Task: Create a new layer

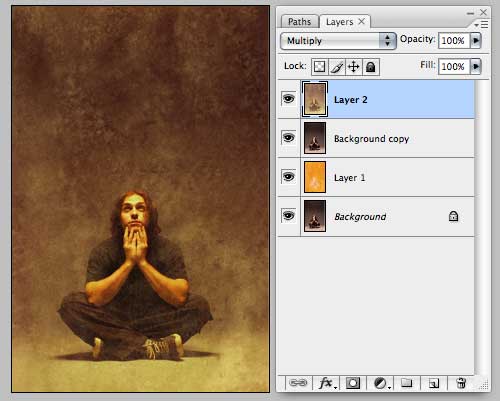Action: pyautogui.click(x=433, y=383)
